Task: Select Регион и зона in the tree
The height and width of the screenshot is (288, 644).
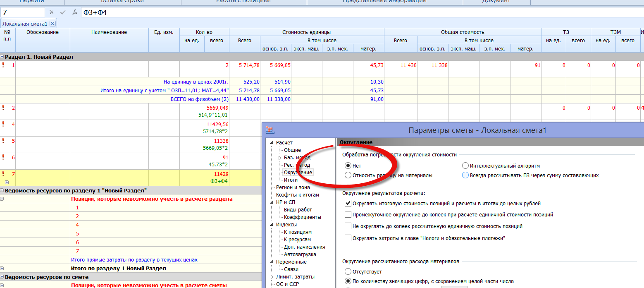Action: [x=293, y=187]
